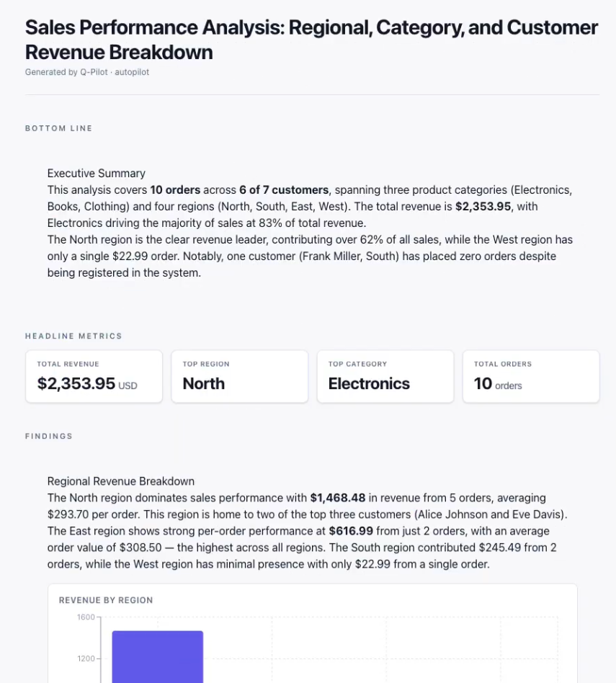Screen dimensions: 616x683
Task: Click the Sales Performance Analysis report title
Action: 311,40
